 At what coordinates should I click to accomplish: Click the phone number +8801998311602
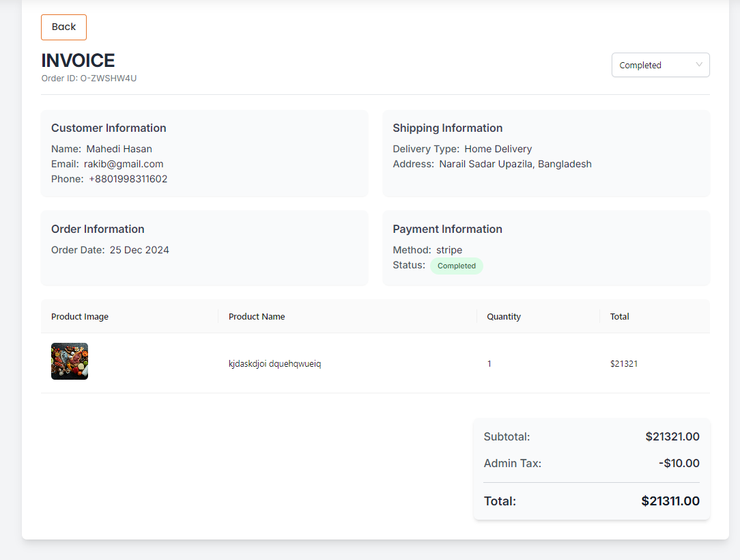tap(128, 179)
